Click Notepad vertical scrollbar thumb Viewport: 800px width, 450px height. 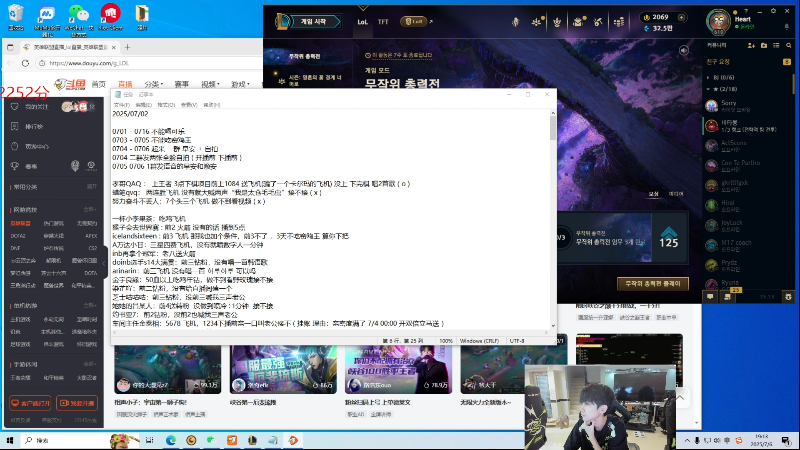click(553, 128)
